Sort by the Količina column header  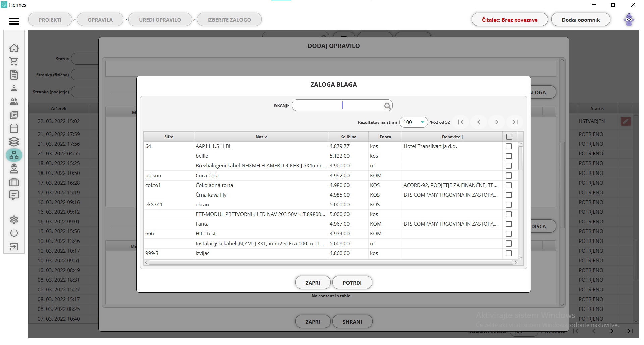(348, 137)
